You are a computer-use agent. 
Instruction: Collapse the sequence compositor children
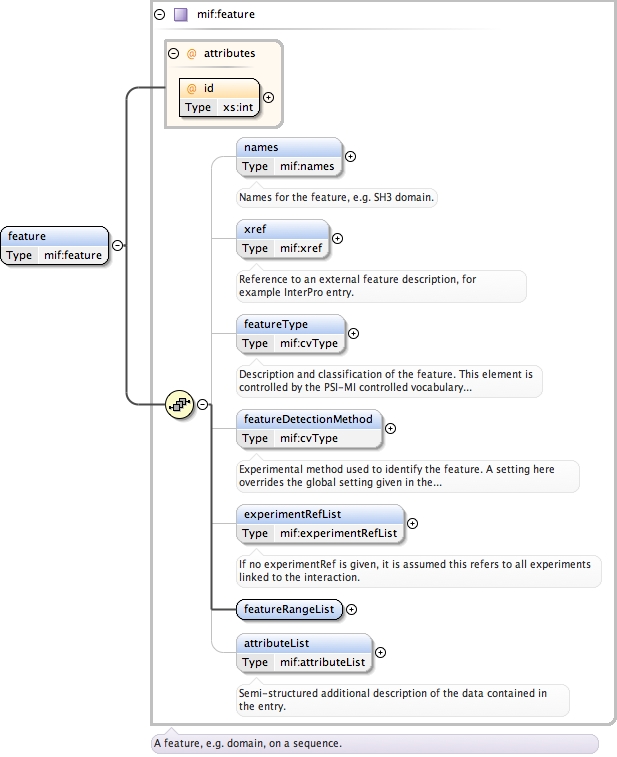(x=203, y=404)
